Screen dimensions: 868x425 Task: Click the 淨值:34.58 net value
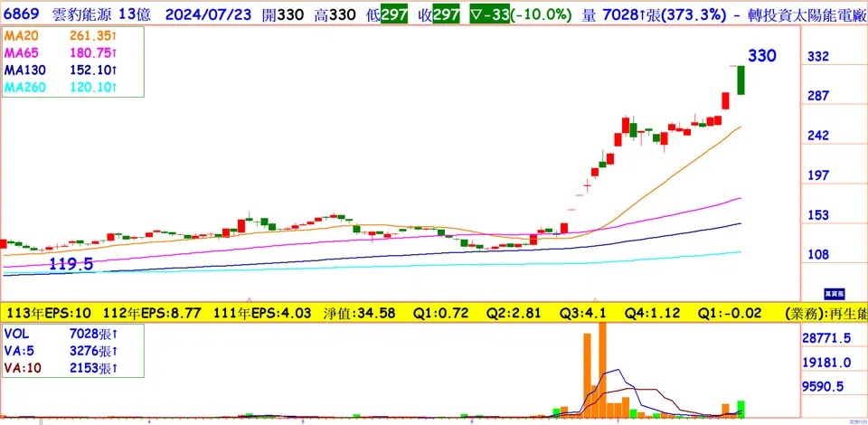click(359, 313)
